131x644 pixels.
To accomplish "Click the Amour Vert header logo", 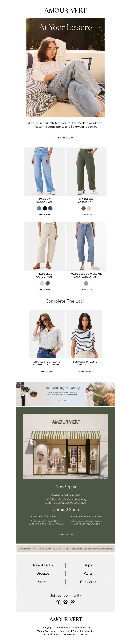I will (x=65, y=10).
